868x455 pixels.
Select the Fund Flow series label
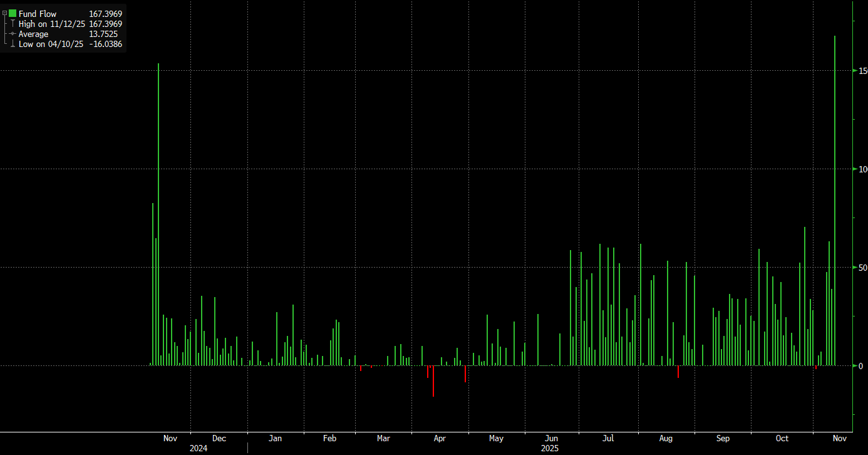[38, 14]
